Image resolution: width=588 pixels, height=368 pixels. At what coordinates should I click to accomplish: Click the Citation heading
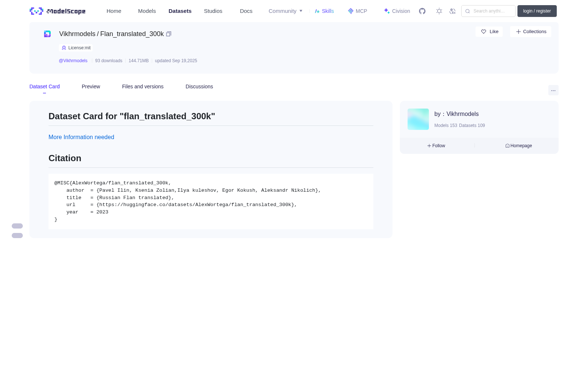tap(65, 158)
